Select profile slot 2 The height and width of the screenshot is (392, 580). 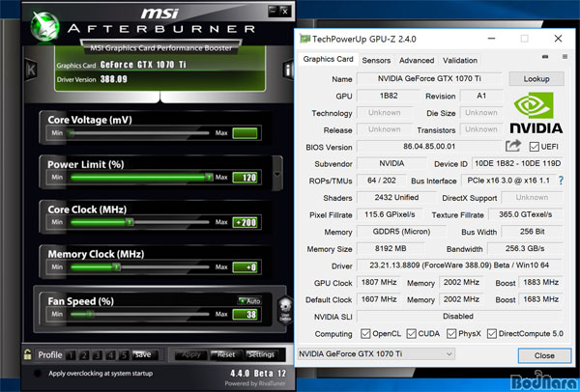coord(84,355)
